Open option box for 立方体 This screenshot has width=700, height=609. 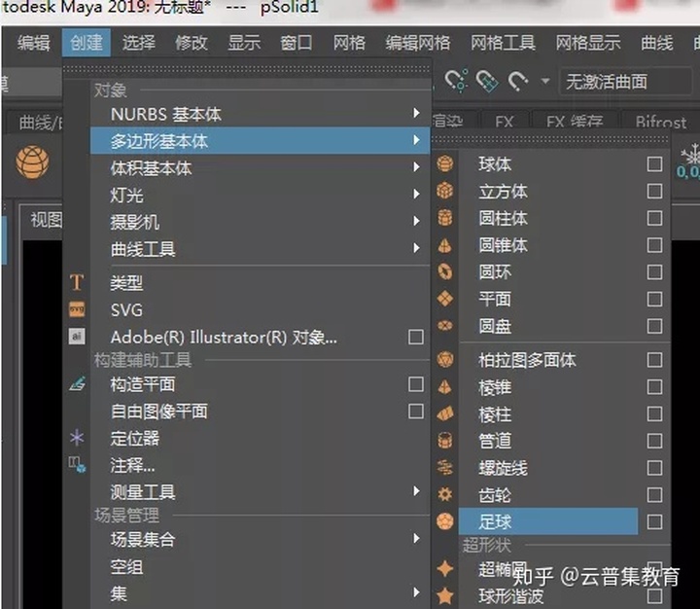point(654,191)
